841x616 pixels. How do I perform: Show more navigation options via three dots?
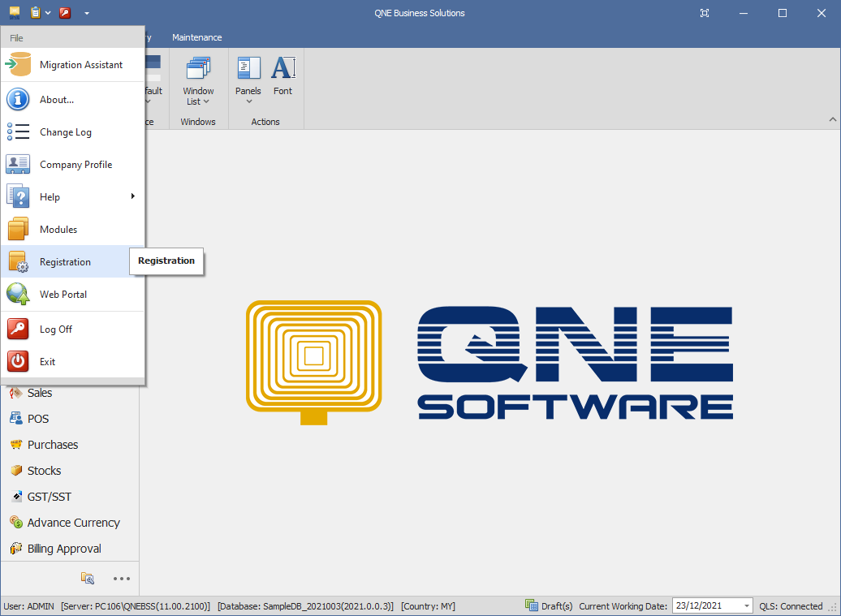122,579
